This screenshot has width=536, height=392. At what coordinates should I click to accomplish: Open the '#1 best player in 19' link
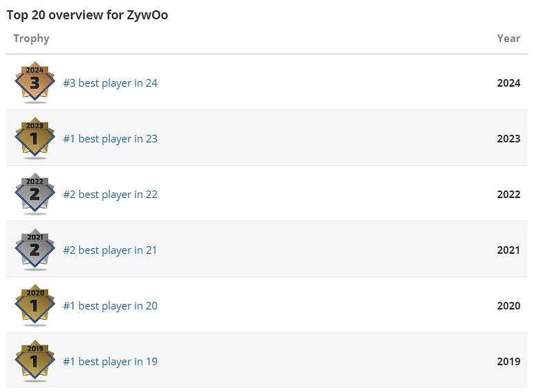click(110, 362)
